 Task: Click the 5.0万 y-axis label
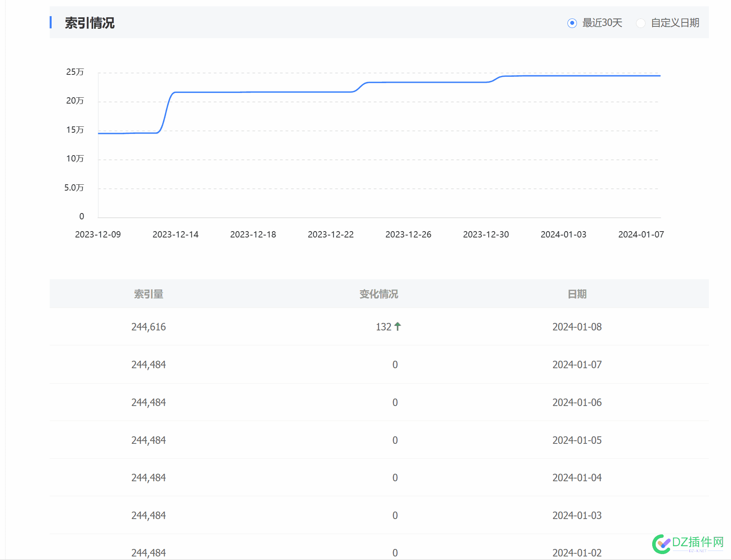click(74, 188)
